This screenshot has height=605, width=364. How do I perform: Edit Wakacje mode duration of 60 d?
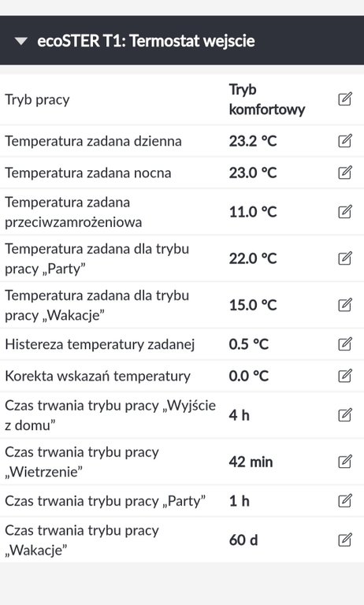[x=345, y=540]
